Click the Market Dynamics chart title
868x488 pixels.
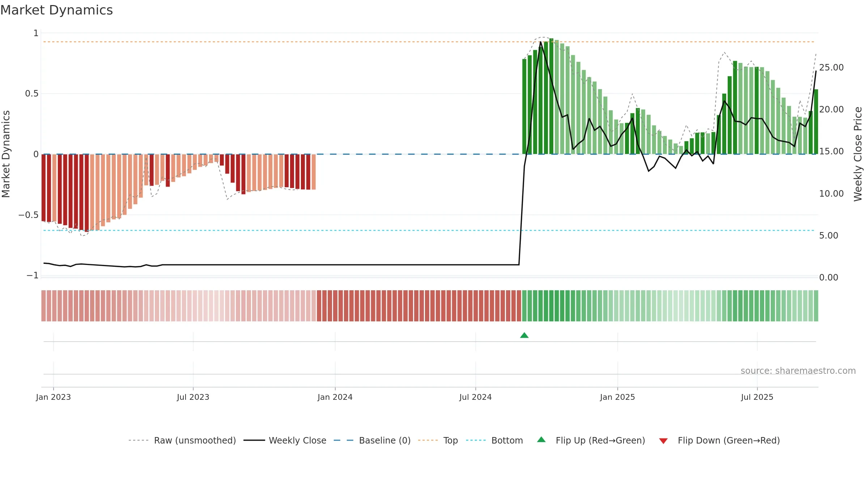coord(56,10)
